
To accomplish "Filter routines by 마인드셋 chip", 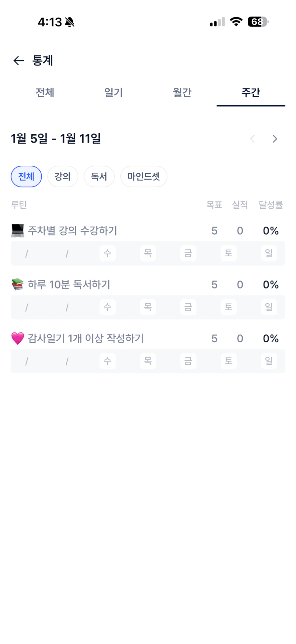I will [x=144, y=177].
